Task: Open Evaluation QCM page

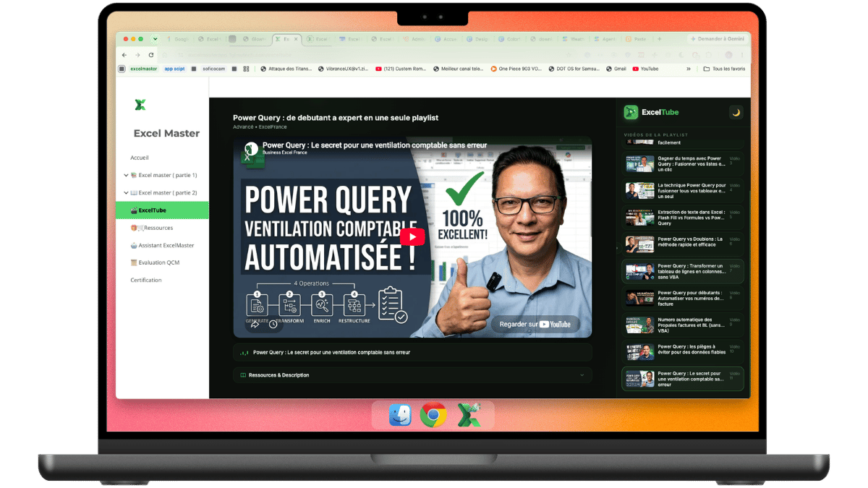Action: [155, 262]
